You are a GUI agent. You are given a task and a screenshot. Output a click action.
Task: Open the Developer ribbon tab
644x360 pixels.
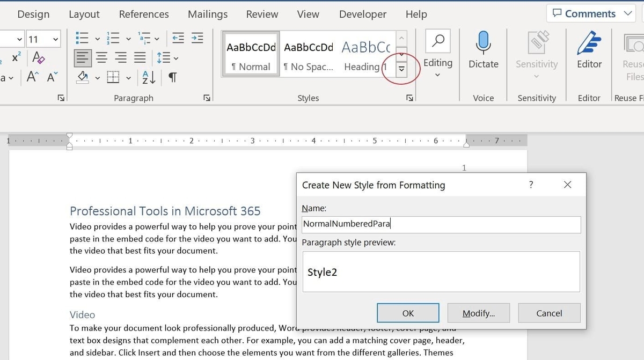(362, 14)
